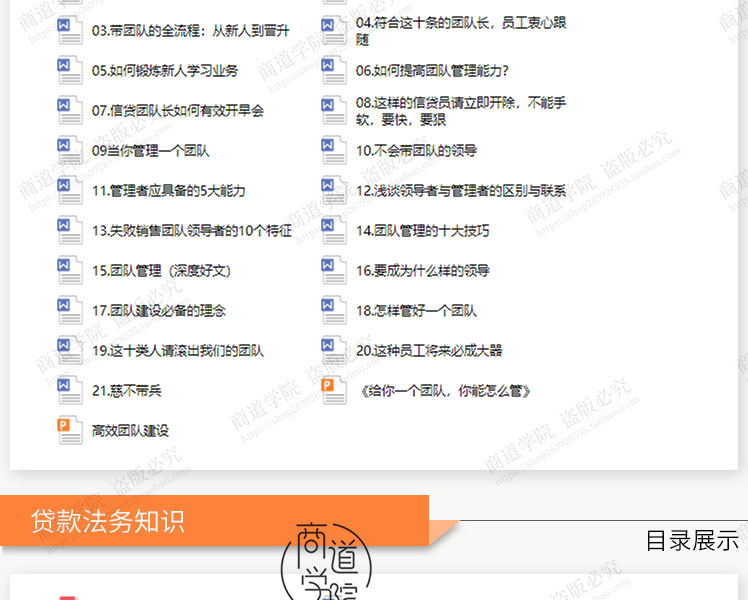Click the 商道学院 circular logo
The image size is (748, 600).
(x=327, y=561)
